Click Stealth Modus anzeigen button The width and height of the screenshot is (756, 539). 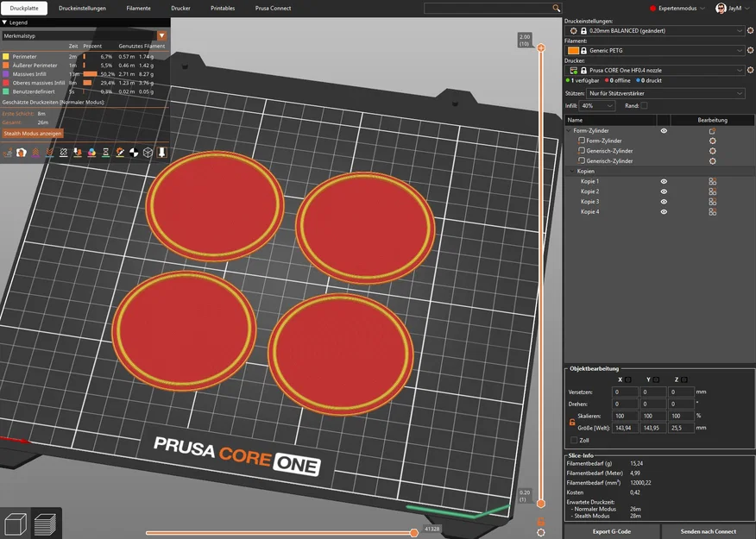click(33, 134)
